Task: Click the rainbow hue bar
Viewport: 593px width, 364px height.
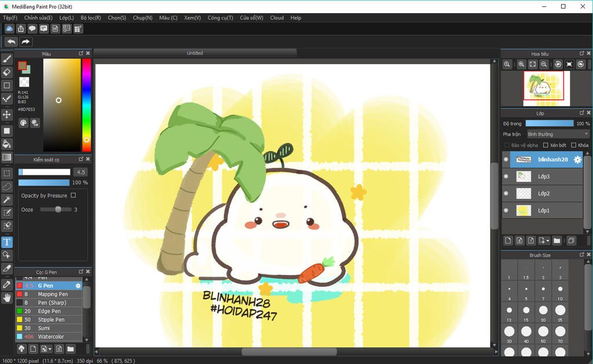Action: (87, 105)
